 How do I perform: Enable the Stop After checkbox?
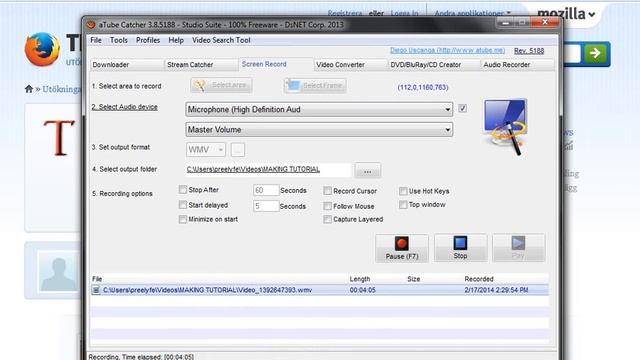182,190
